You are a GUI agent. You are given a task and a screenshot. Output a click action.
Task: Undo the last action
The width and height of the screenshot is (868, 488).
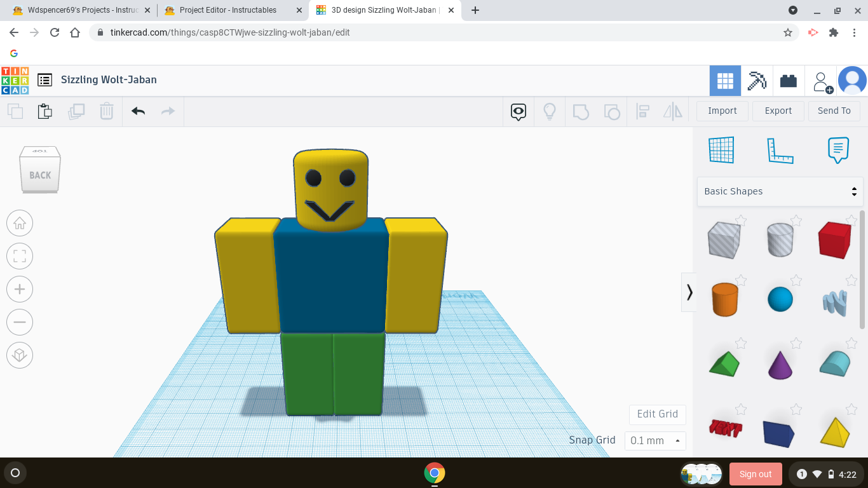138,111
